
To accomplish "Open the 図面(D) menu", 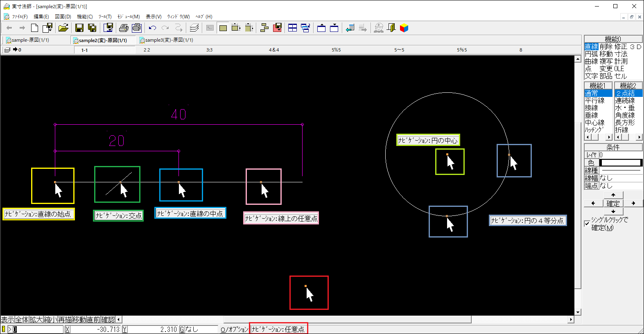I will [x=63, y=17].
